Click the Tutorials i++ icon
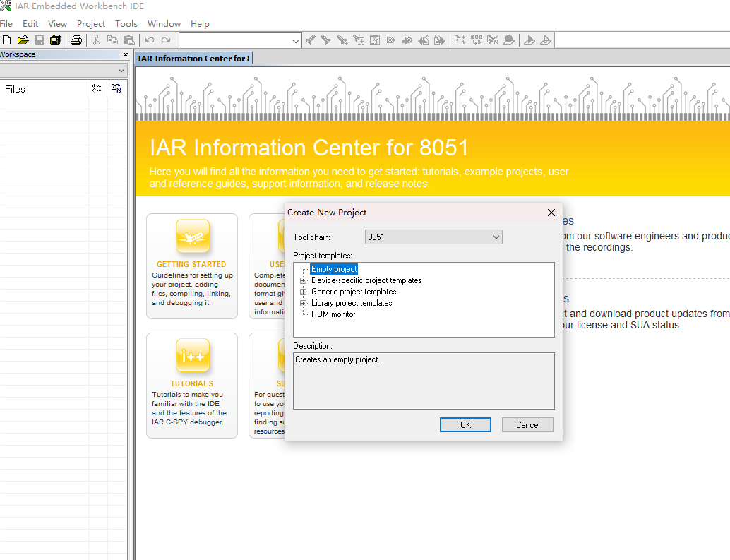730x560 pixels. click(x=193, y=355)
